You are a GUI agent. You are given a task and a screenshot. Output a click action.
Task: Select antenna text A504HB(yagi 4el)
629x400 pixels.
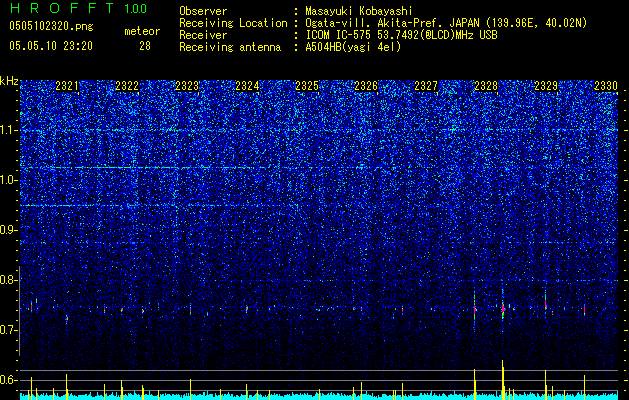(353, 47)
